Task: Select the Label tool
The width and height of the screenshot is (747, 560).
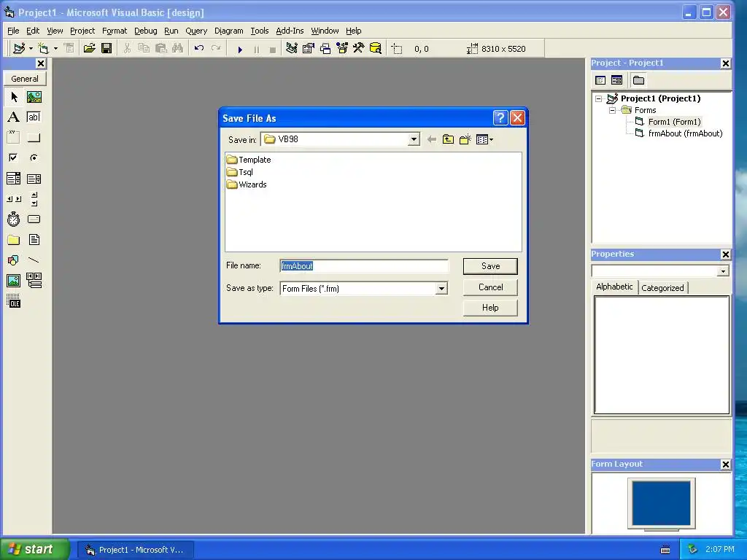Action: (x=14, y=117)
